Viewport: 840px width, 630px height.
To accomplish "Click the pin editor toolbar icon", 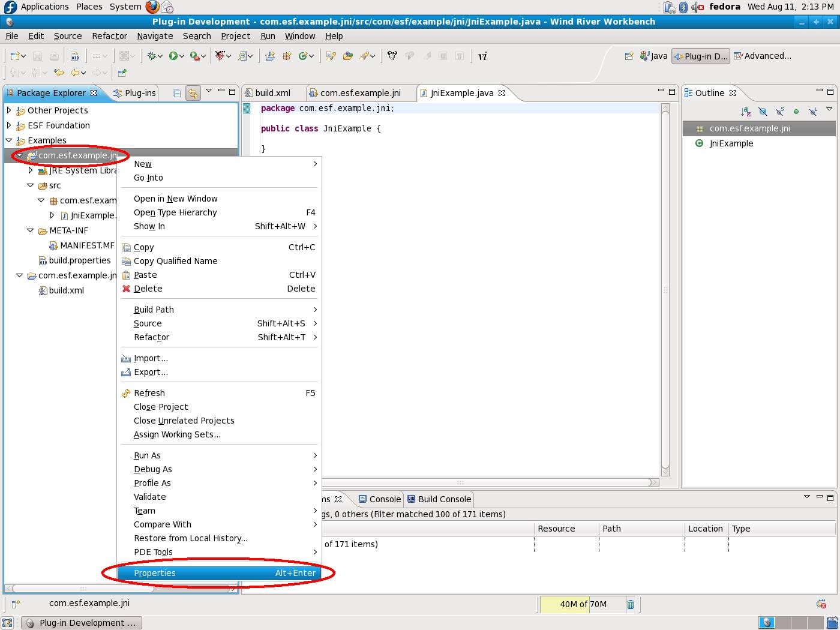I will (x=122, y=73).
